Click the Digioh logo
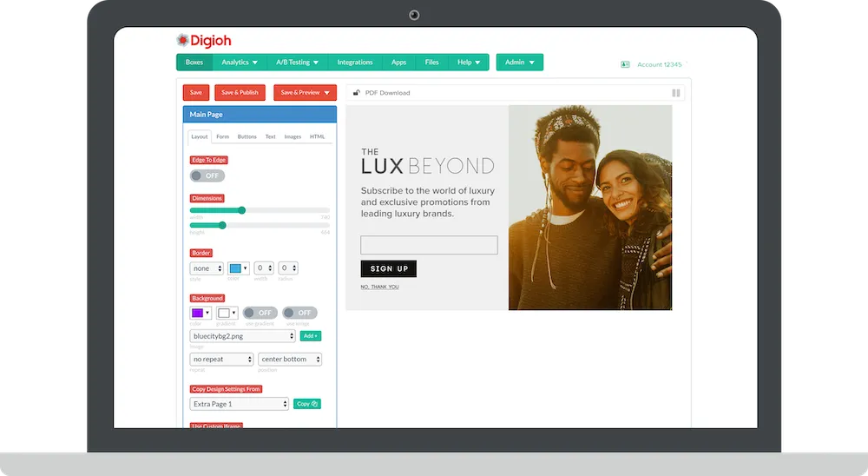This screenshot has height=476, width=868. pyautogui.click(x=203, y=41)
